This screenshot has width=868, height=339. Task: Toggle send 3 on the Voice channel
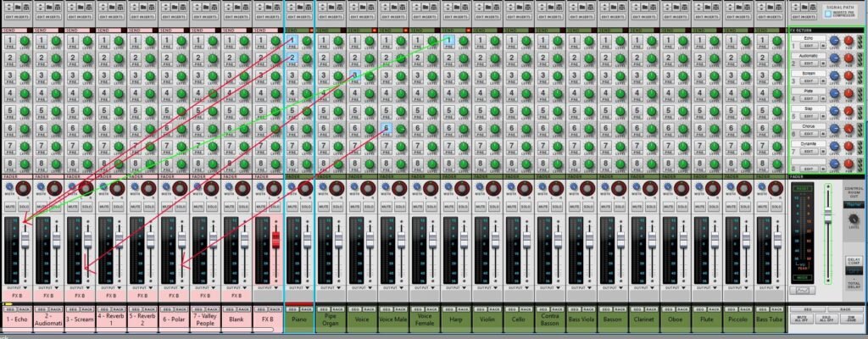click(355, 75)
